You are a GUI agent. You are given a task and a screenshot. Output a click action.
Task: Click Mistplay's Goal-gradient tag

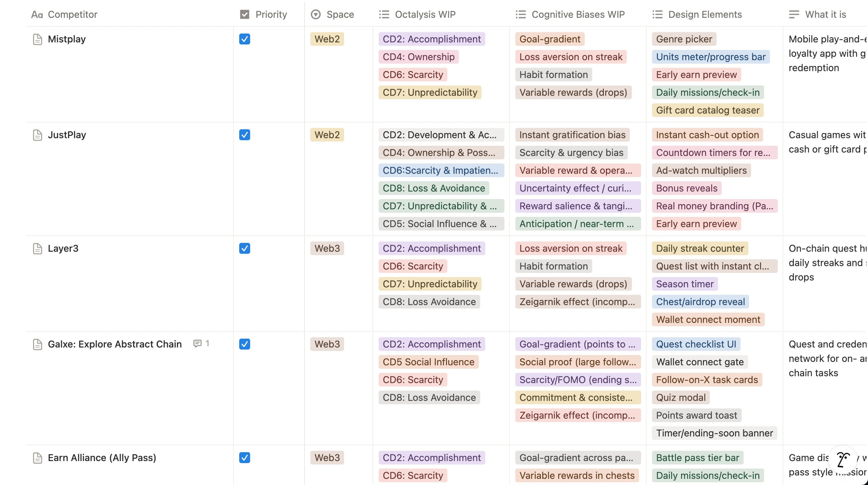[x=550, y=39]
